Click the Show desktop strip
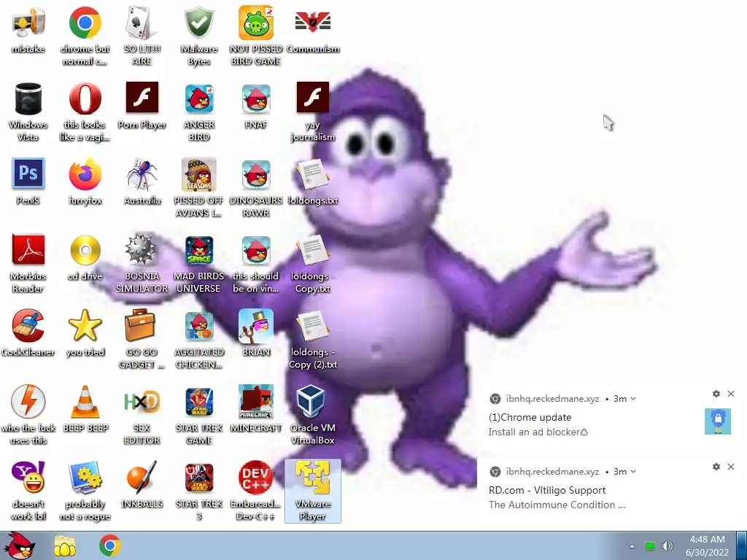Image resolution: width=747 pixels, height=560 pixels. [742, 545]
